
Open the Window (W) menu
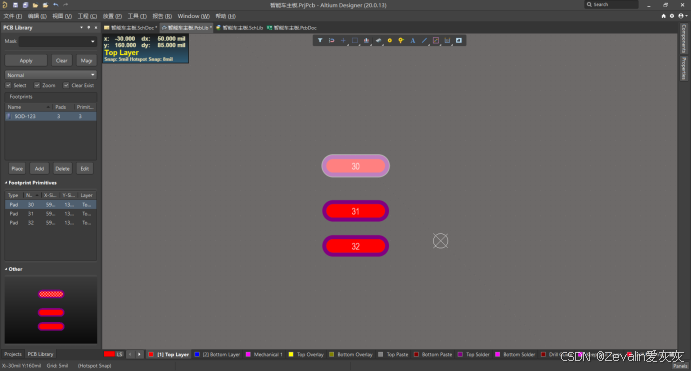coord(193,16)
